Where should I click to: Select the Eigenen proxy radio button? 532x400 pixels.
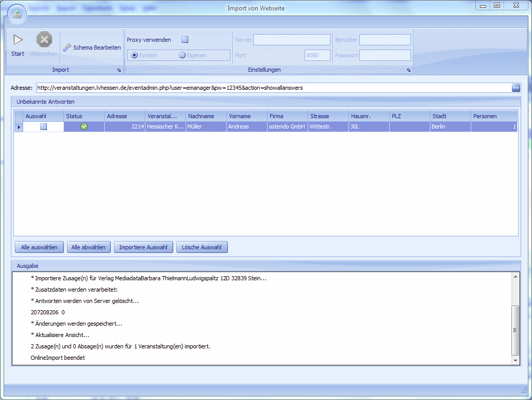pos(182,55)
